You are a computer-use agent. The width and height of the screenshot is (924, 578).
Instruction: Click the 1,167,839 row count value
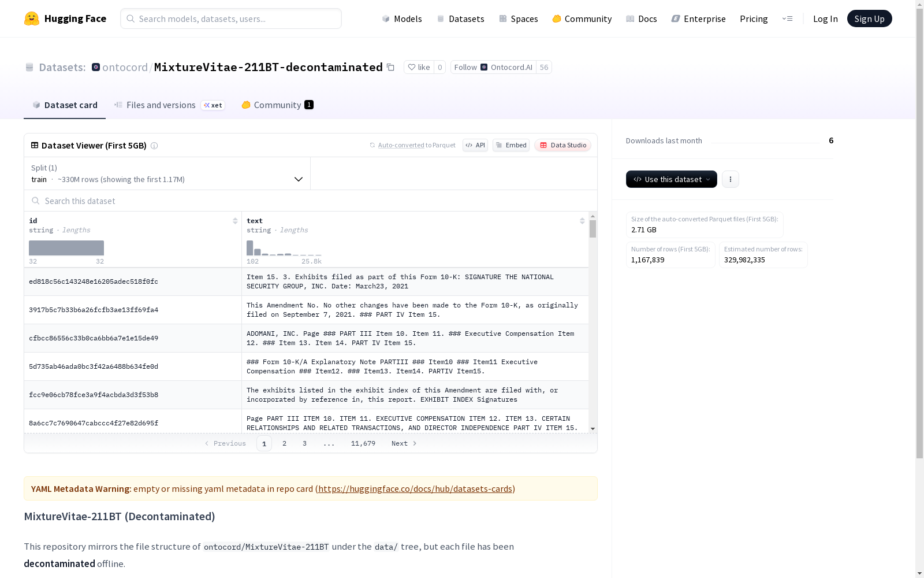point(648,260)
